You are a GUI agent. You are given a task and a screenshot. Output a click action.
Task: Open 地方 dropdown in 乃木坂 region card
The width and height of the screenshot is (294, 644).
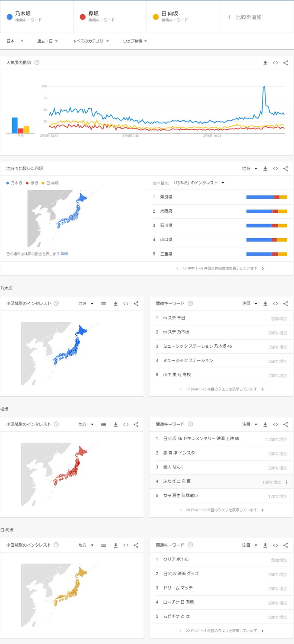86,304
